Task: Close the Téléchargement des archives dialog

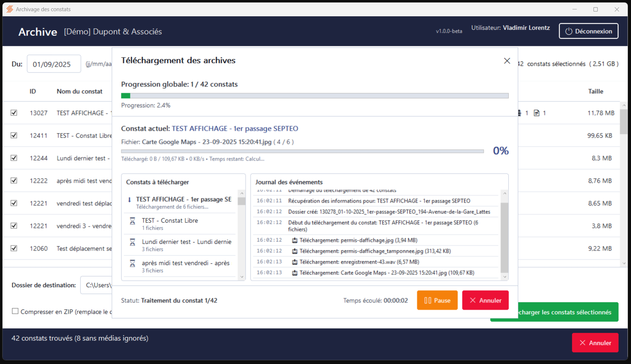Action: 507,61
